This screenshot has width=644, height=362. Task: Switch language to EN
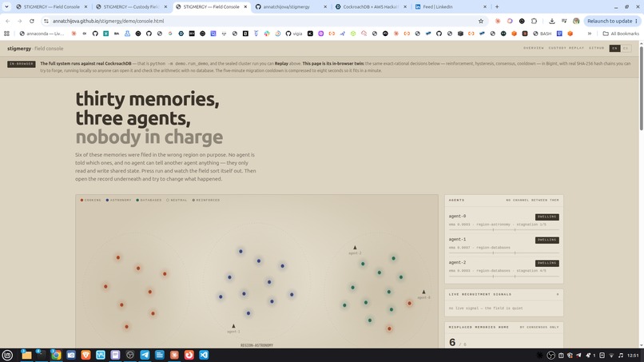(x=615, y=49)
